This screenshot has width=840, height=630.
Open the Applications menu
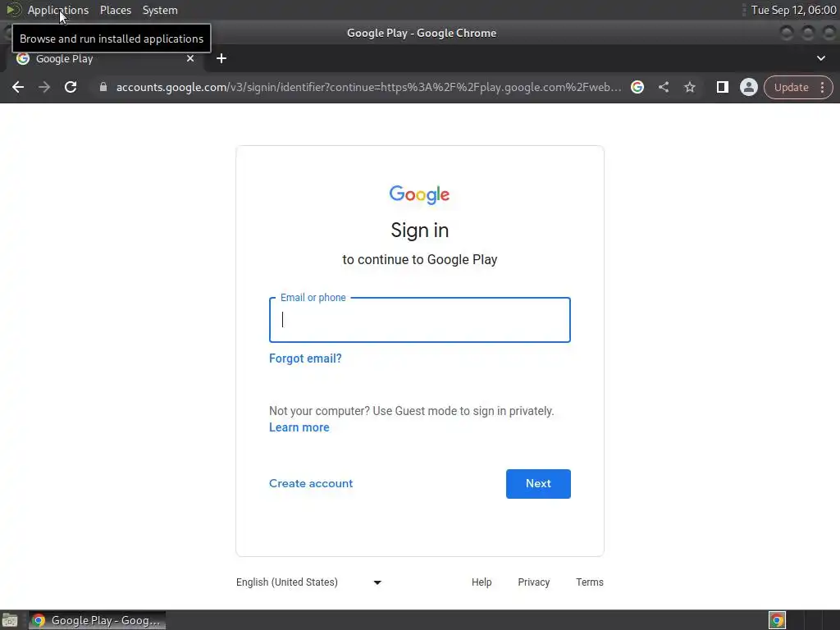(58, 10)
